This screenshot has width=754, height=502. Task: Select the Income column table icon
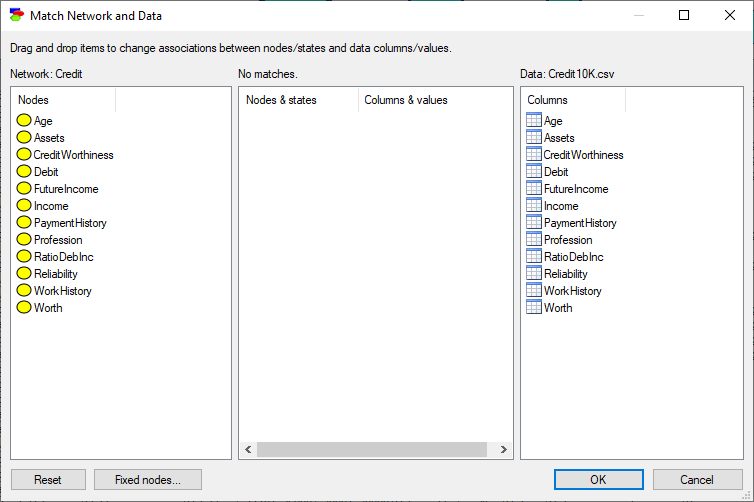(x=534, y=205)
